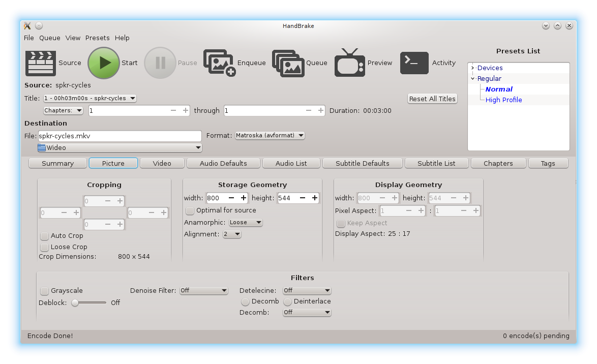Open the Anamorphic Loose dropdown
The height and width of the screenshot is (364, 597).
(x=246, y=222)
